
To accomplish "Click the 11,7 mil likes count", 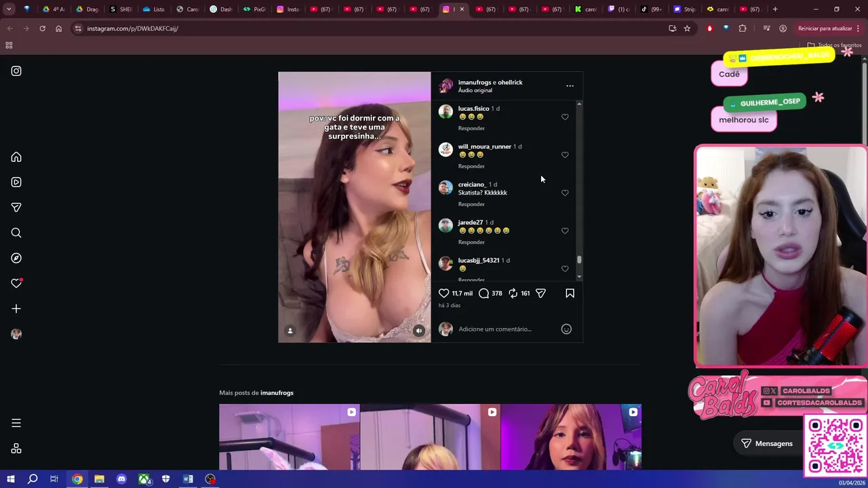I will 462,293.
